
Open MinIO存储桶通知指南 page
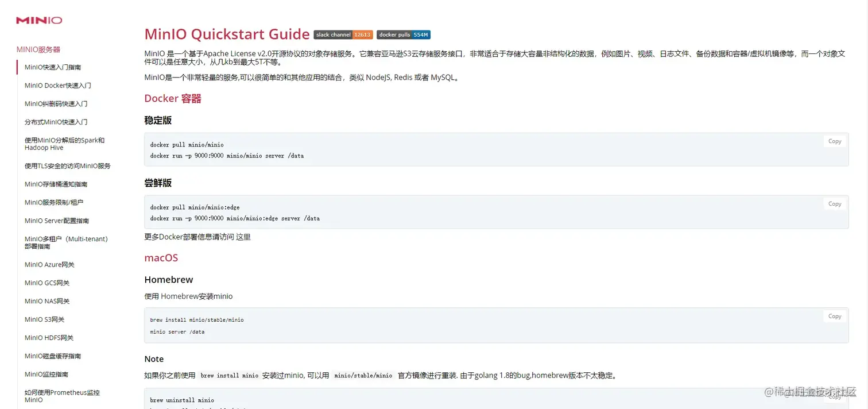pos(56,184)
